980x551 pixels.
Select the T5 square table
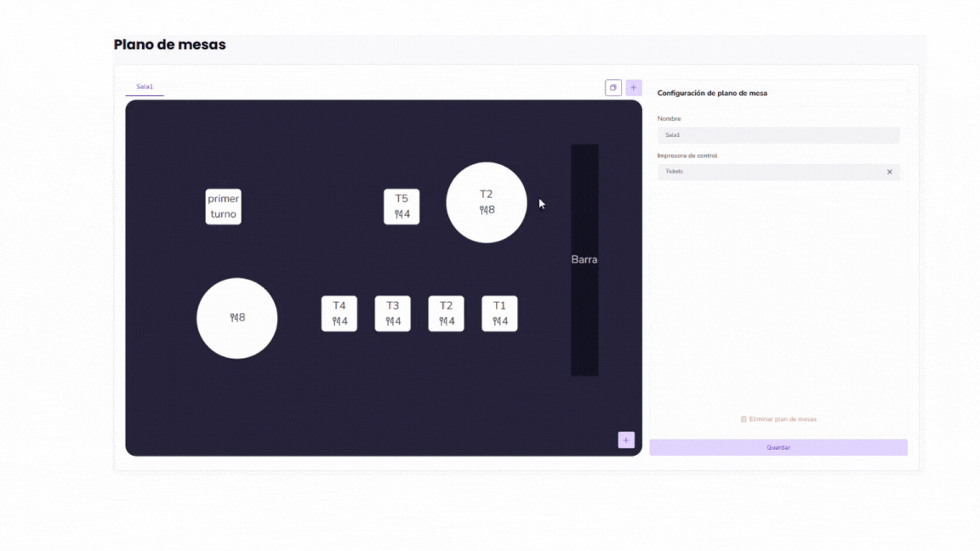coord(402,207)
